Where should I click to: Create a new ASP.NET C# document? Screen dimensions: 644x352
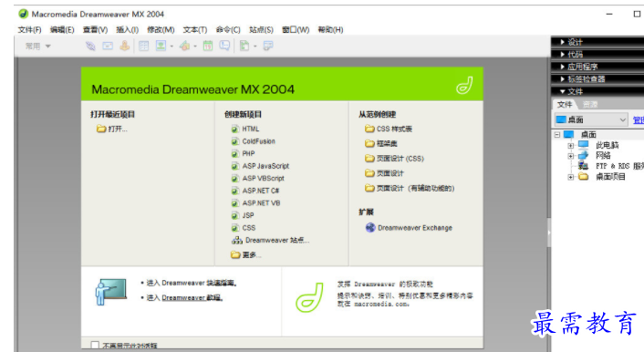click(x=255, y=191)
